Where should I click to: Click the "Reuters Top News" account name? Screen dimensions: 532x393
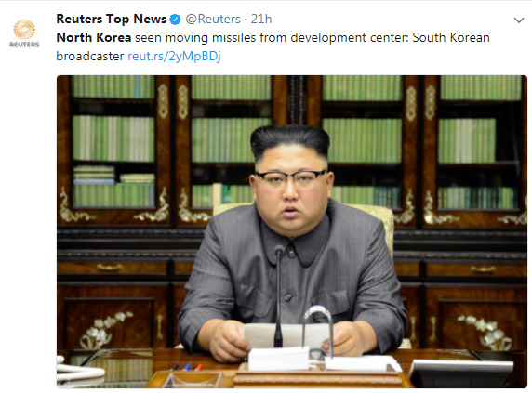112,20
